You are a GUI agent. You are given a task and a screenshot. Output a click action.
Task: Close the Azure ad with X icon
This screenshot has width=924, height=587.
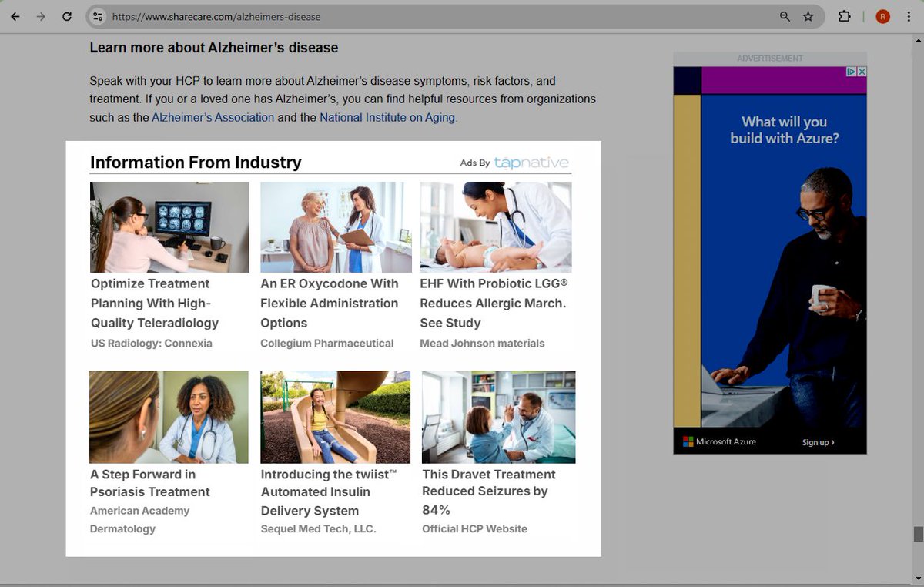pos(862,72)
